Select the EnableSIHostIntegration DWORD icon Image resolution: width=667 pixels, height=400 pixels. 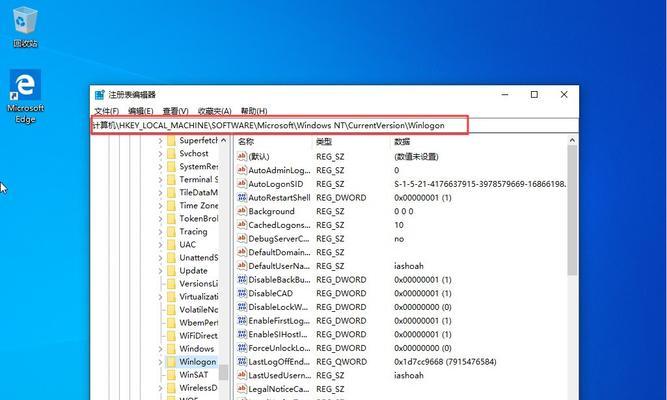click(x=242, y=334)
